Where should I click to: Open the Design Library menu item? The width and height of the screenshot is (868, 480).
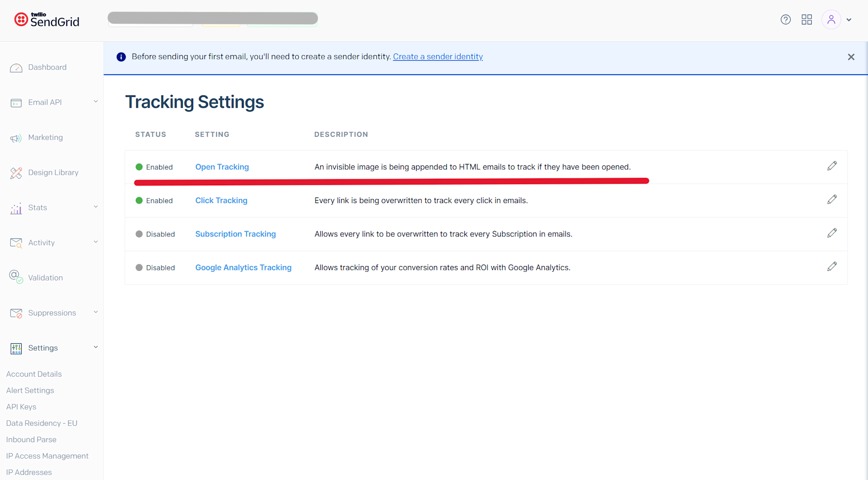53,172
